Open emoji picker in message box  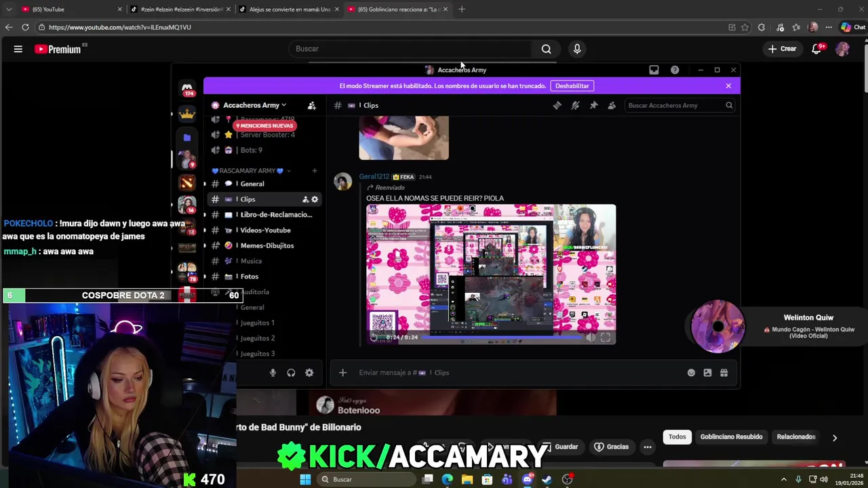tap(691, 373)
